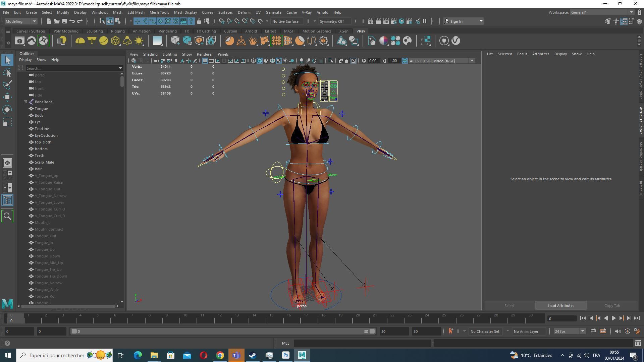This screenshot has height=362, width=644.
Task: Activate the Move tool in toolbox
Action: (x=7, y=97)
